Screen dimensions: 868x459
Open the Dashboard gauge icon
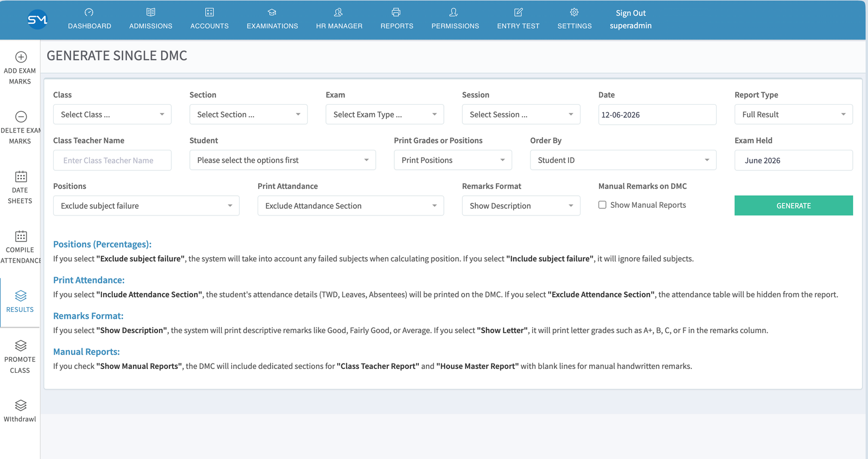90,12
